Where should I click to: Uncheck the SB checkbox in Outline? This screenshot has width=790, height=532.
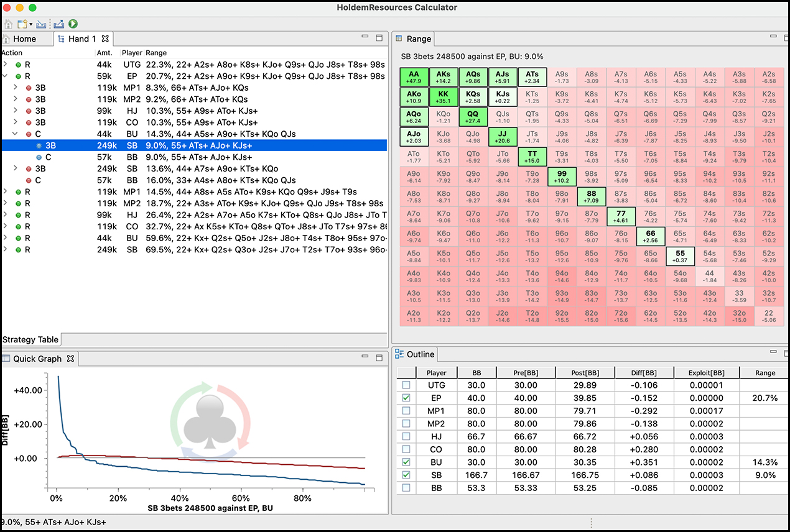click(x=406, y=475)
